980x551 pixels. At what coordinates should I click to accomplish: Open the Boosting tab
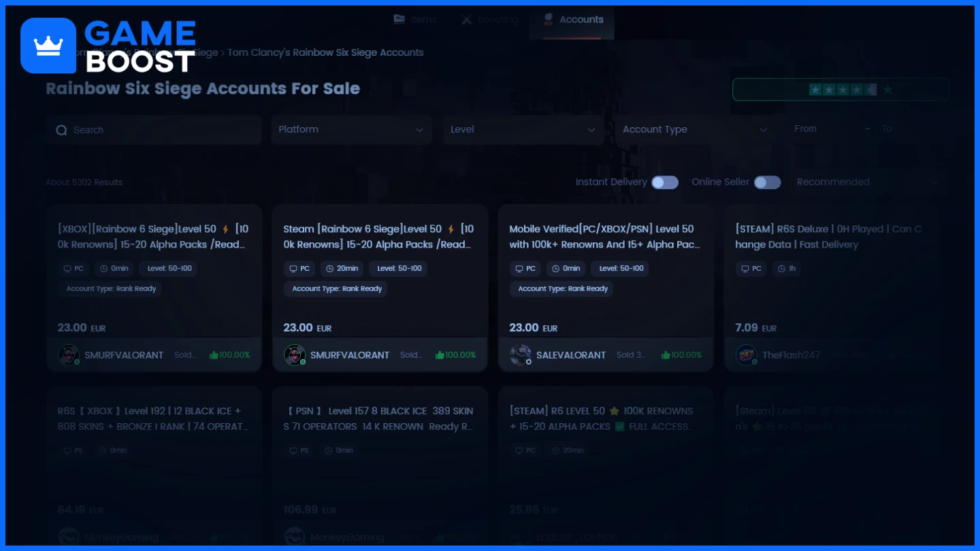pos(490,20)
